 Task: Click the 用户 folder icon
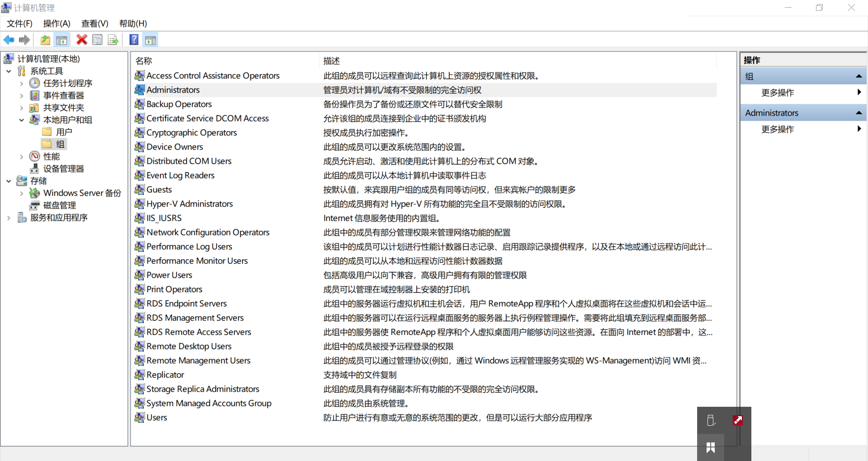[47, 132]
